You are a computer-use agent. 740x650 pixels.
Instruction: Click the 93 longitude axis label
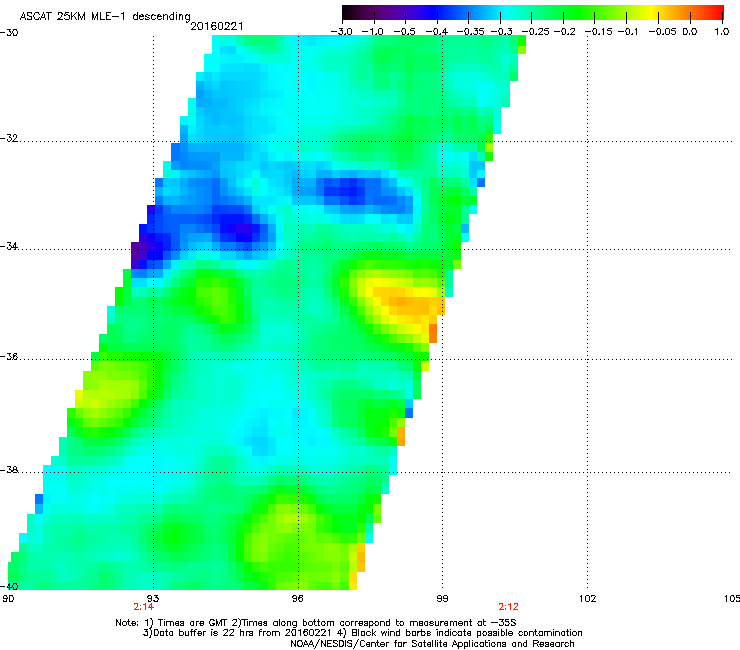152,599
